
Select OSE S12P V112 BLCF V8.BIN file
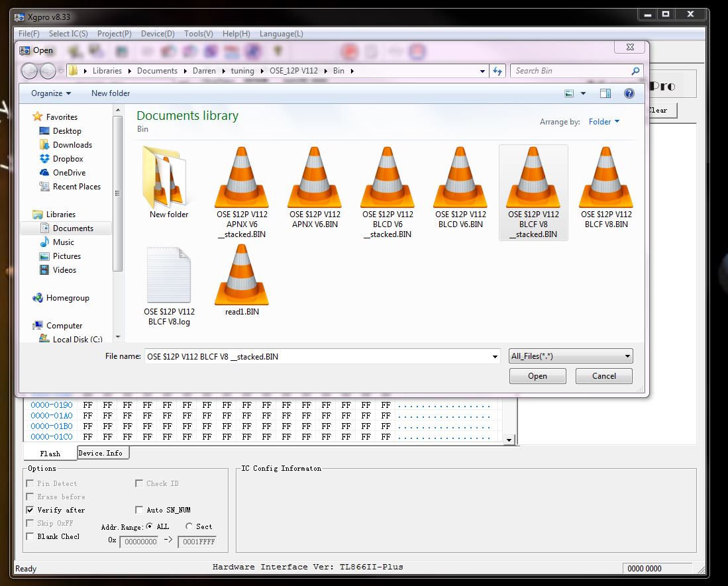[x=606, y=187]
